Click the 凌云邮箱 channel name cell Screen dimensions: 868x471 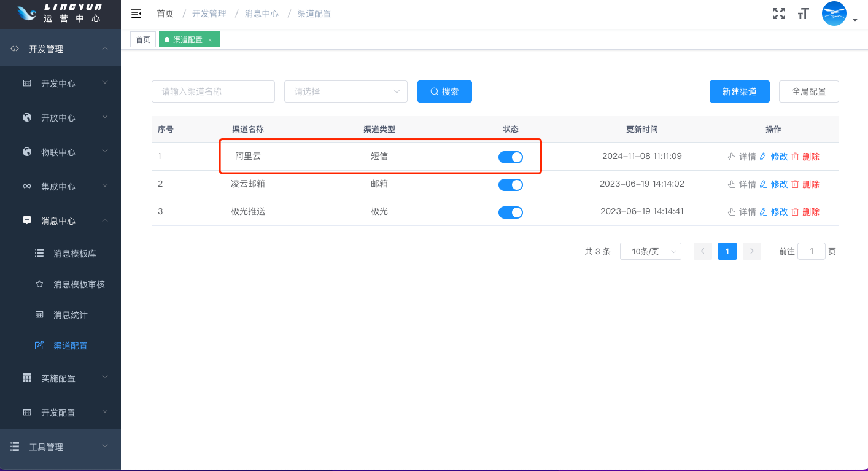click(248, 184)
